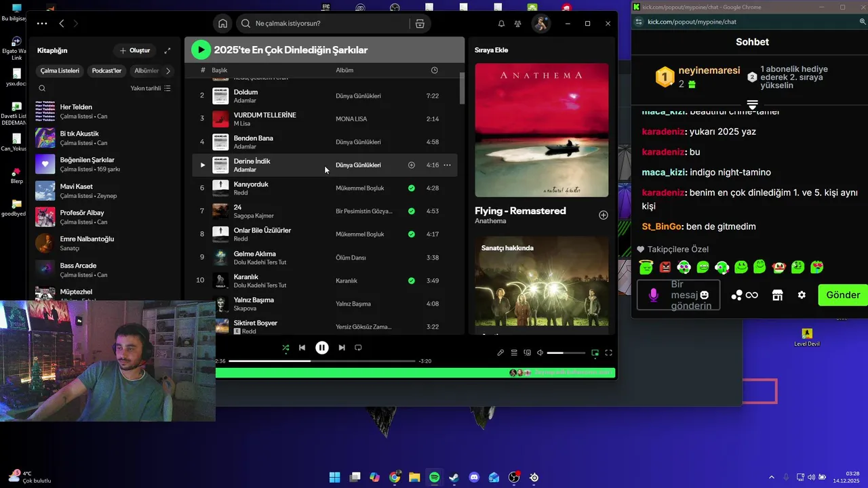Screen dimensions: 868x488
Task: Sort by the Albüm column header
Action: click(x=344, y=70)
